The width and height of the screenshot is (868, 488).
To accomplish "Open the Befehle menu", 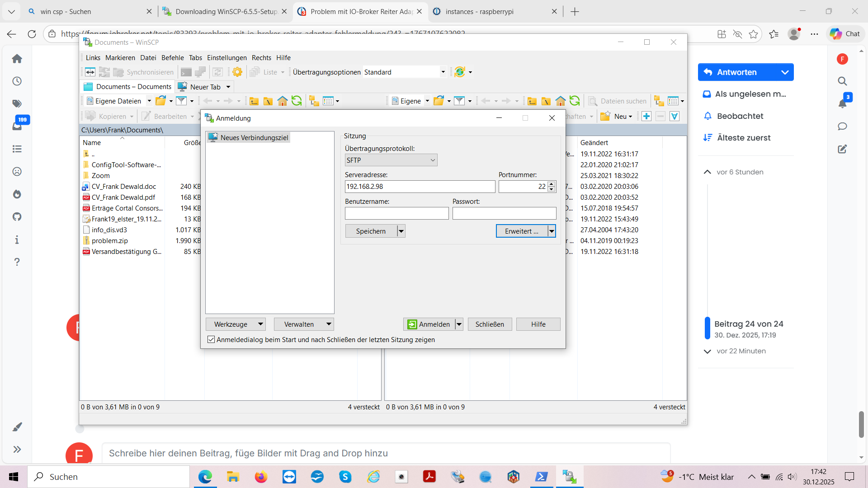I will pos(172,58).
